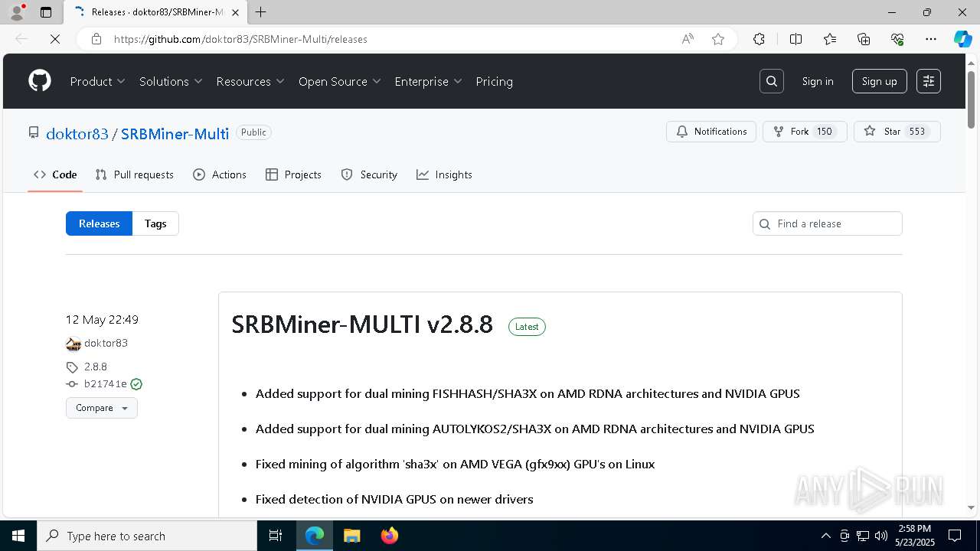Switch to the Actions tab
This screenshot has width=980, height=551.
tap(220, 174)
